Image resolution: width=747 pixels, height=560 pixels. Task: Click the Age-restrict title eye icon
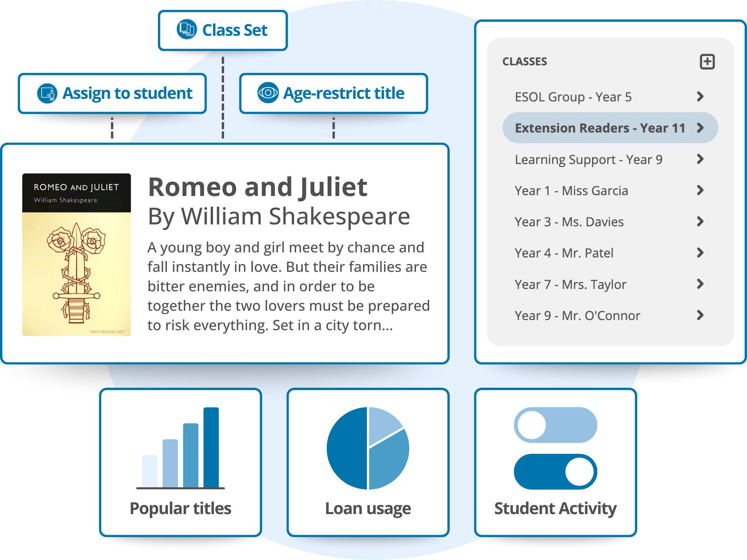point(268,93)
